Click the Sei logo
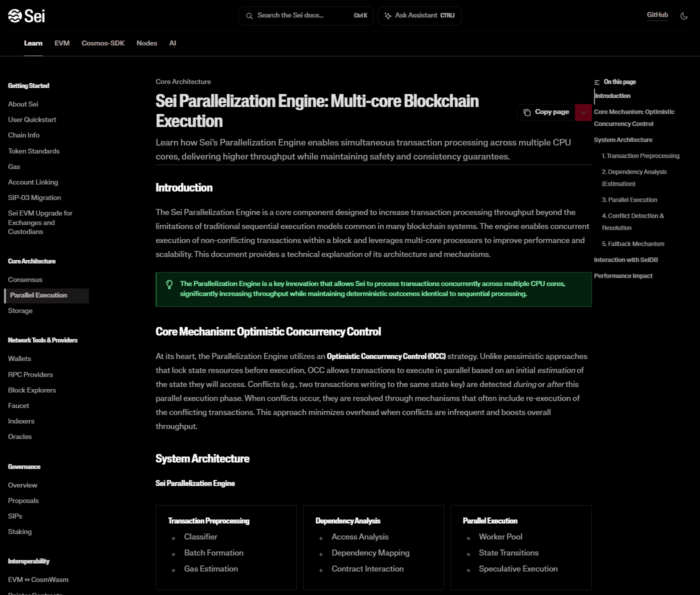This screenshot has height=595, width=700. [x=26, y=16]
